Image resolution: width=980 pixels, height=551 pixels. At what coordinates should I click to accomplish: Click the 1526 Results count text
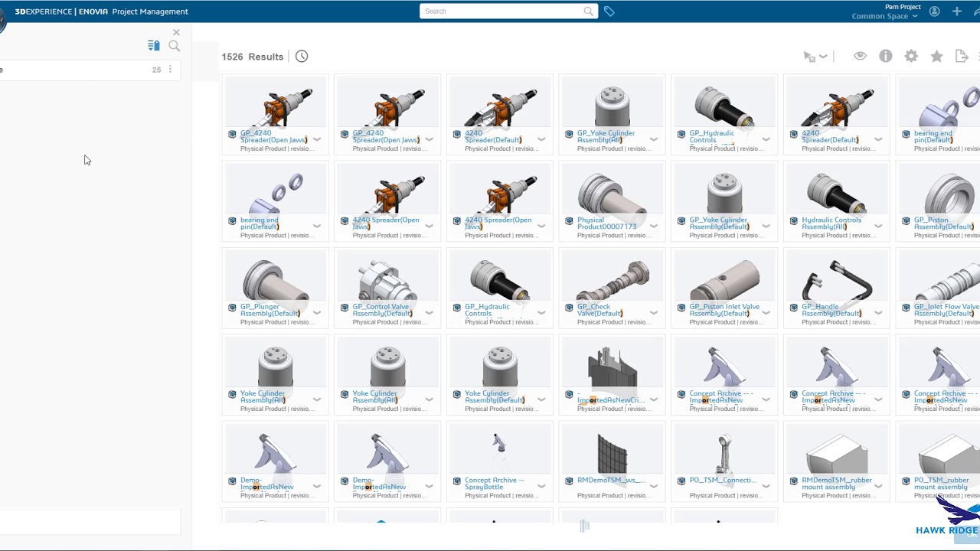click(253, 57)
